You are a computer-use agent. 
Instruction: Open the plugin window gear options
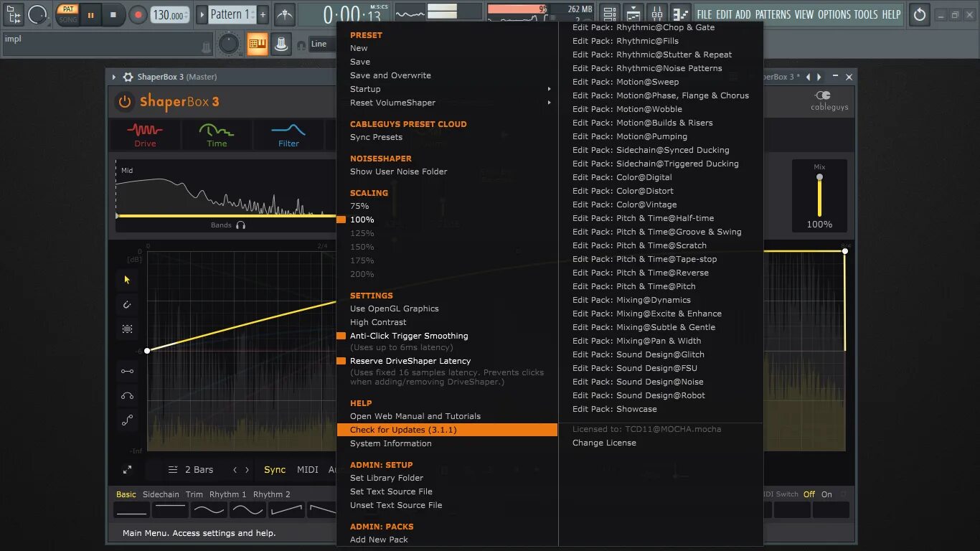pyautogui.click(x=128, y=77)
